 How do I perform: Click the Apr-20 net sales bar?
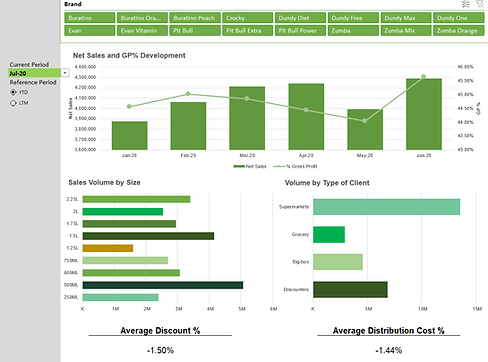pyautogui.click(x=306, y=117)
